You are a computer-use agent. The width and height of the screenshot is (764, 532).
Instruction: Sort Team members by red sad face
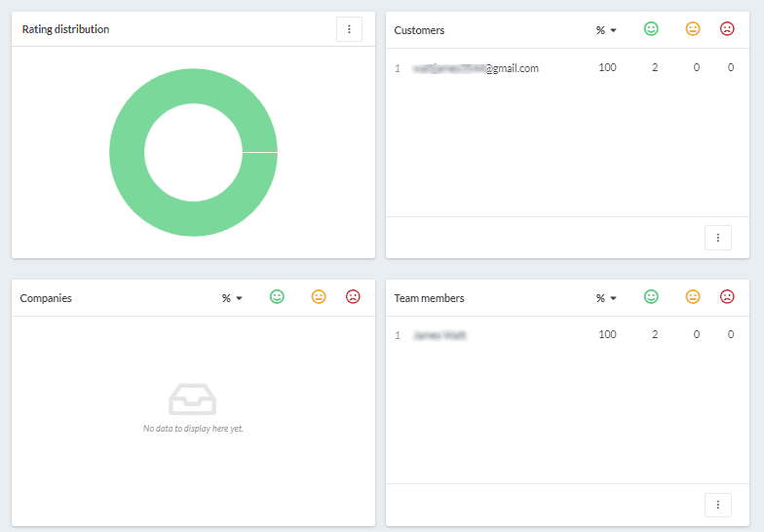[727, 297]
